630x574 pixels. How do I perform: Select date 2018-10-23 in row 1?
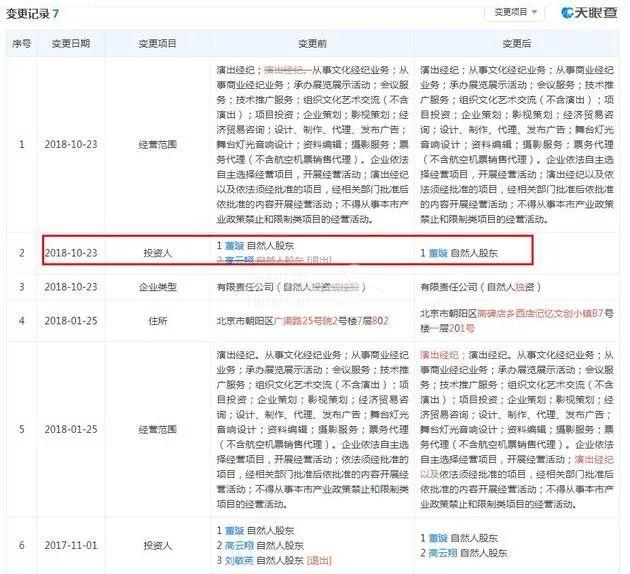pos(71,144)
